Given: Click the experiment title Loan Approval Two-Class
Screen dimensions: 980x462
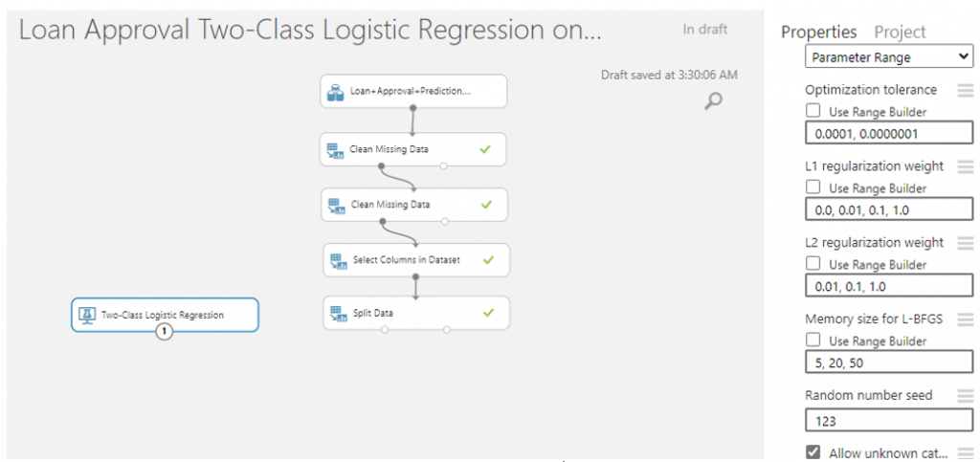Looking at the screenshot, I should (310, 31).
